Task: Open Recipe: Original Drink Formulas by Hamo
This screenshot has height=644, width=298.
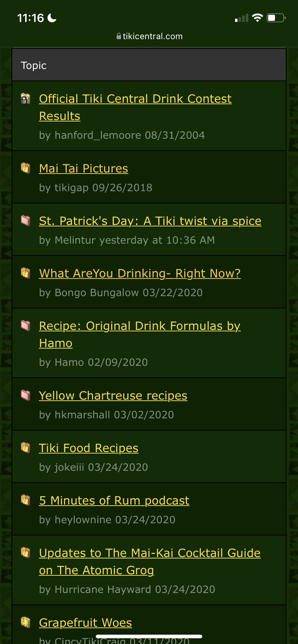Action: [x=140, y=326]
